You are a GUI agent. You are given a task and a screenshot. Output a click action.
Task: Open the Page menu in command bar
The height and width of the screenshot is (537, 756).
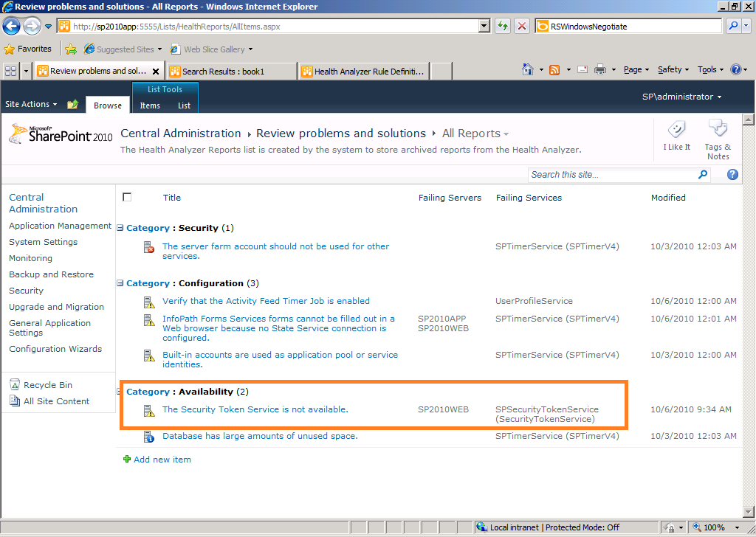pyautogui.click(x=636, y=70)
